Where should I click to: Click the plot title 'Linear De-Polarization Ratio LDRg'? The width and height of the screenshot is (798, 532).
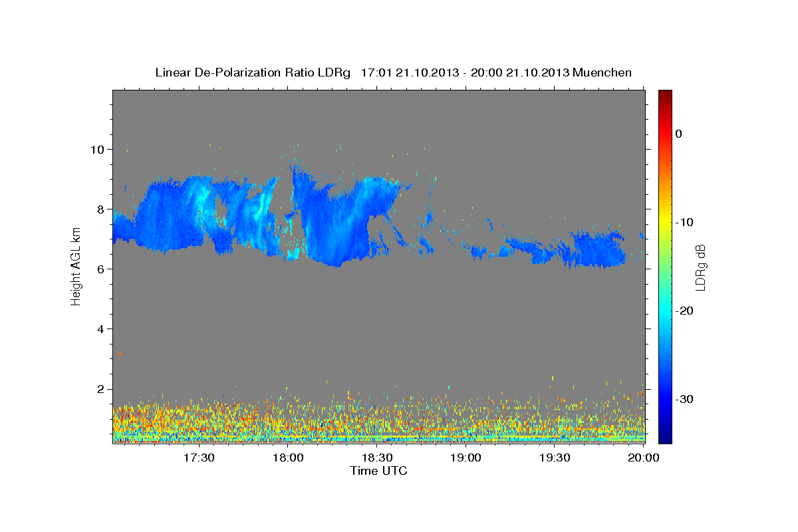pos(253,72)
